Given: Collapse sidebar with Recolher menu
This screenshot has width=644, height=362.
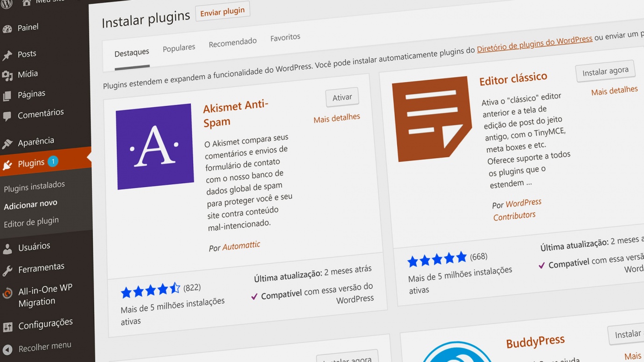Looking at the screenshot, I should 45,347.
